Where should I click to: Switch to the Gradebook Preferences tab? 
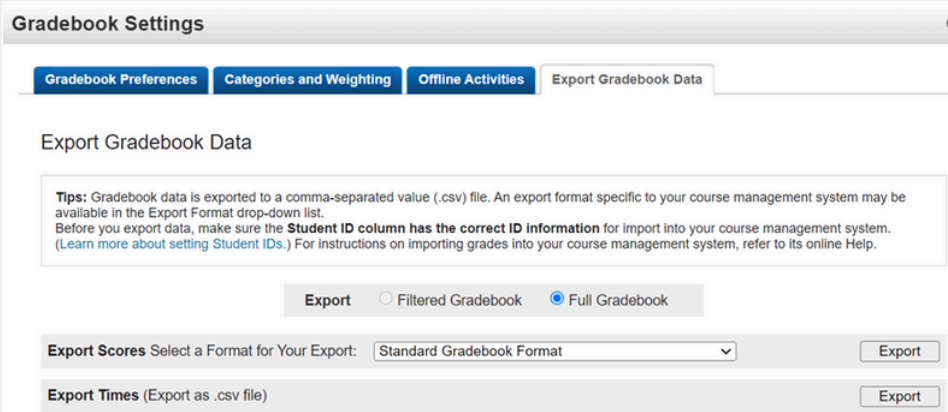point(121,80)
